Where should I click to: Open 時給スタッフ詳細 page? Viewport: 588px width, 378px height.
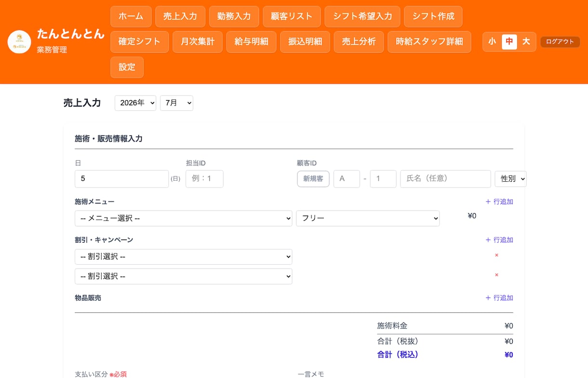429,42
